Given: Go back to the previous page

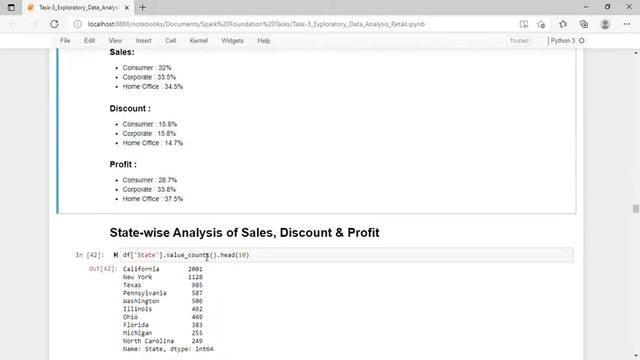Looking at the screenshot, I should point(12,24).
